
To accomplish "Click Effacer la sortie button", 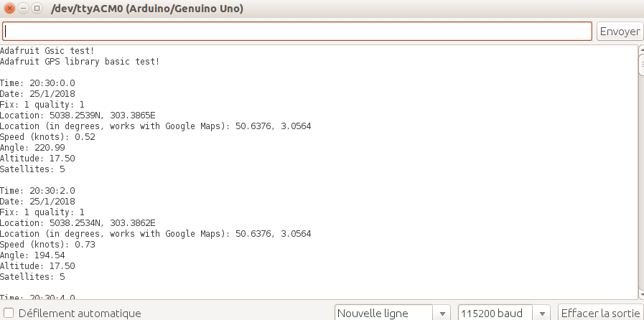I will click(x=599, y=314).
